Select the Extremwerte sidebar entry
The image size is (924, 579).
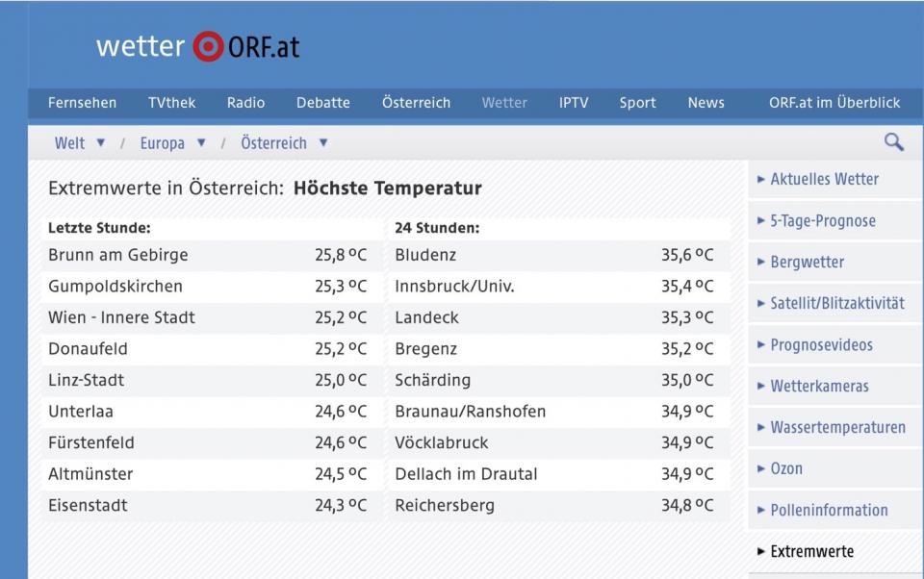(811, 551)
